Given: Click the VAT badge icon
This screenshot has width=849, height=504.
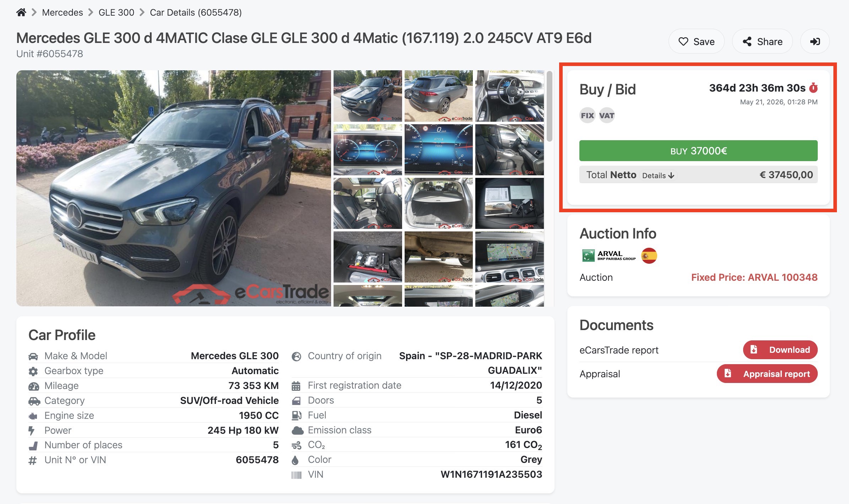Looking at the screenshot, I should [x=607, y=115].
